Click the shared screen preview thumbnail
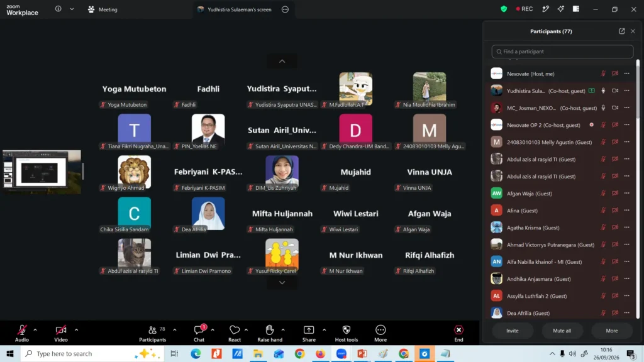644x362 pixels. point(42,172)
